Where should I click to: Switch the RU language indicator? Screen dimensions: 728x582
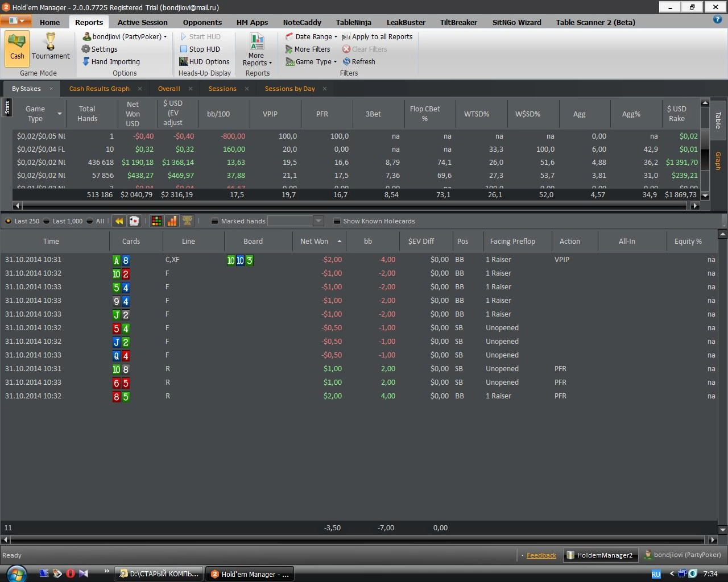(x=656, y=574)
